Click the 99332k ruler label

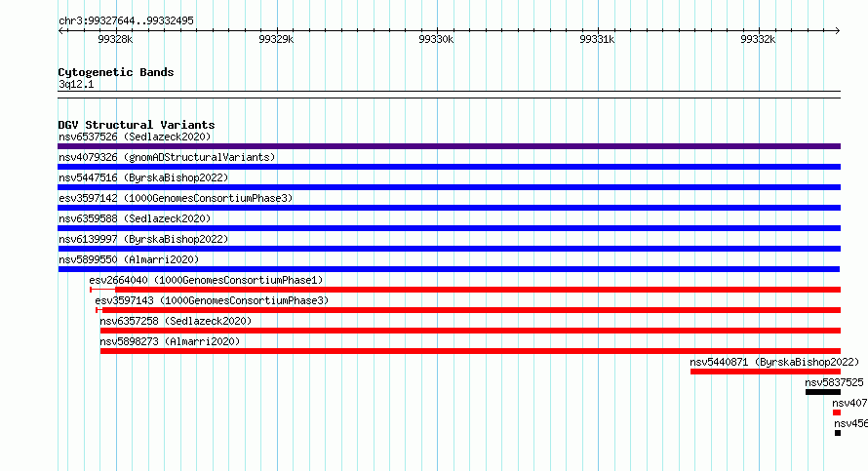[758, 39]
